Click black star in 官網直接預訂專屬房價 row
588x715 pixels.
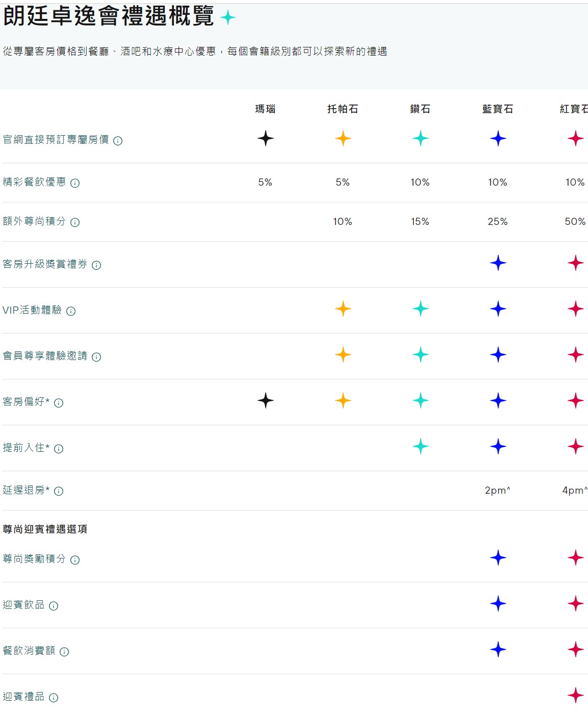click(265, 138)
